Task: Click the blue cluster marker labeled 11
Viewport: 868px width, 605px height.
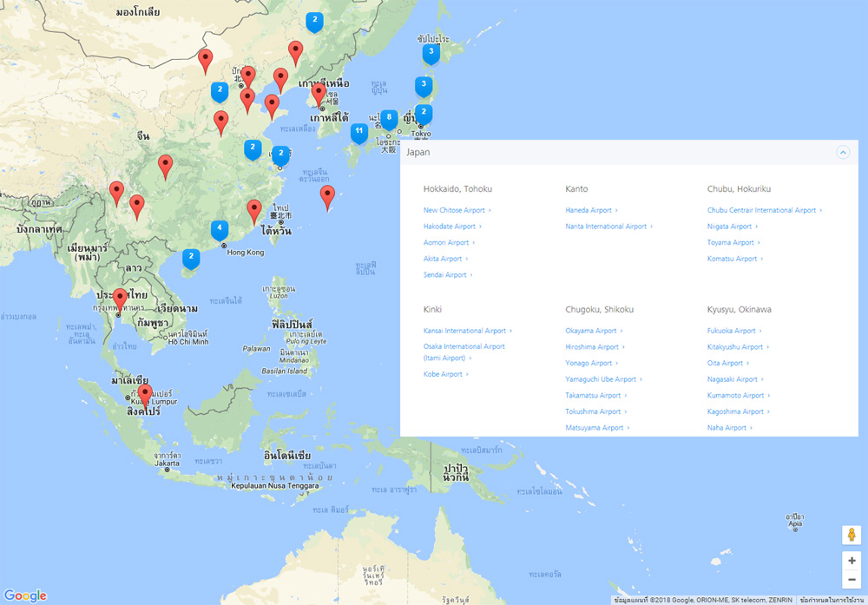Action: point(358,131)
